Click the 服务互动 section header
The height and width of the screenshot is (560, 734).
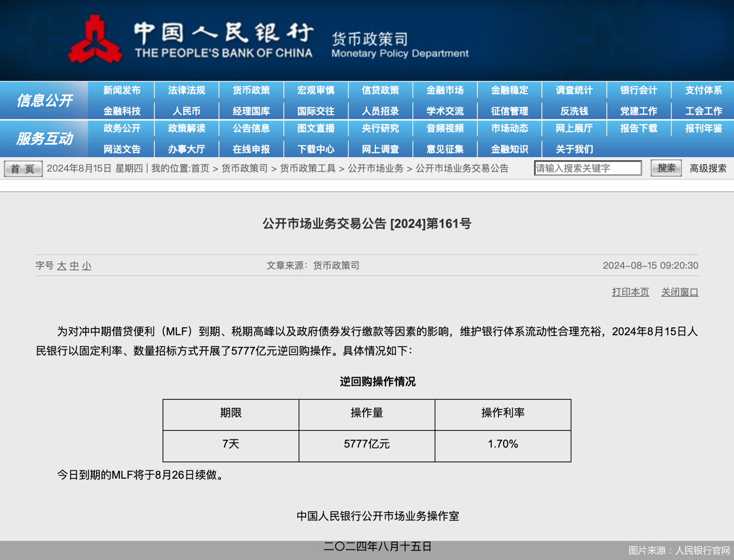click(45, 139)
